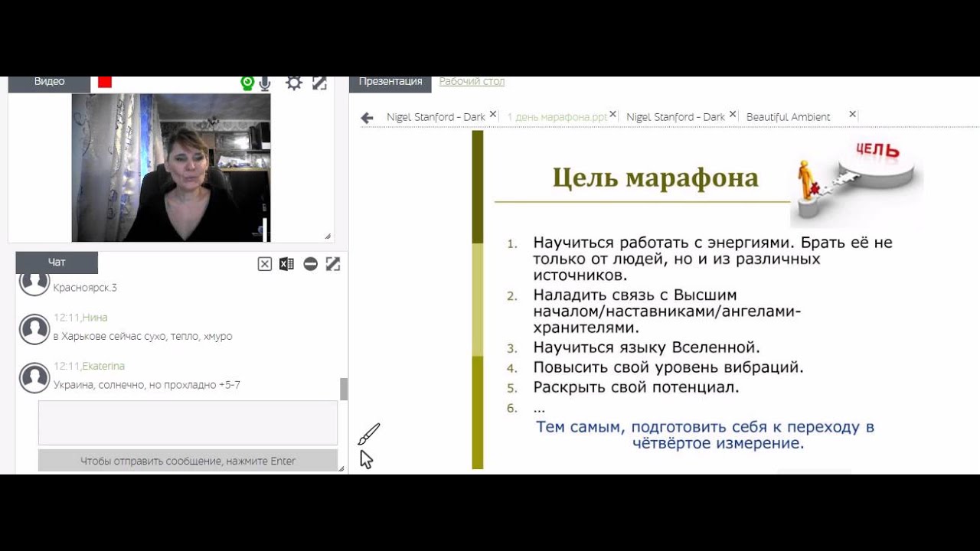This screenshot has width=980, height=551.
Task: Export chat to Excel
Action: [286, 264]
